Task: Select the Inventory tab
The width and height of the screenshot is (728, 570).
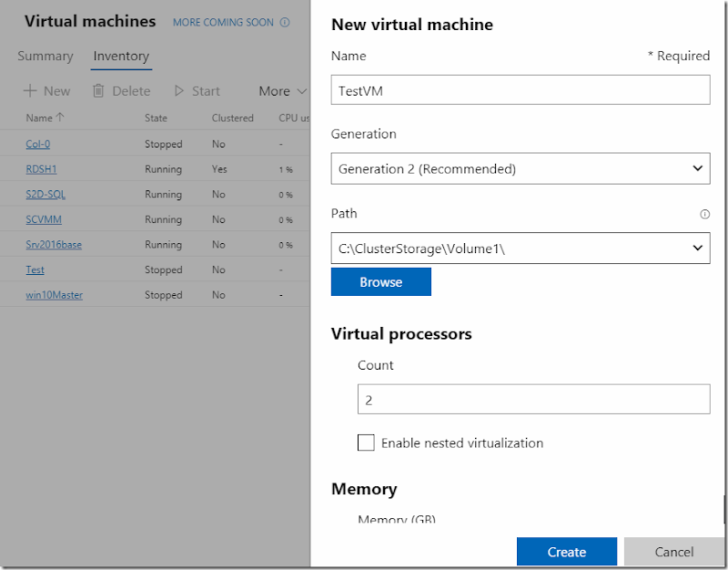Action: pyautogui.click(x=121, y=56)
